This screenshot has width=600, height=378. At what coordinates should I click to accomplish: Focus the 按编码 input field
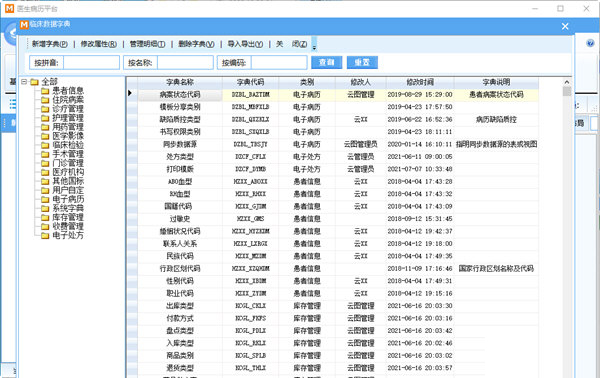pos(279,62)
